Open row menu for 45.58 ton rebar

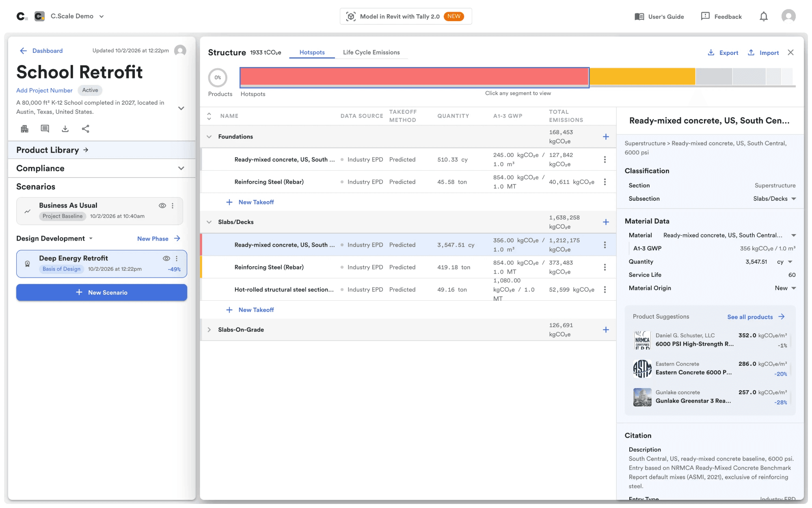[605, 182]
